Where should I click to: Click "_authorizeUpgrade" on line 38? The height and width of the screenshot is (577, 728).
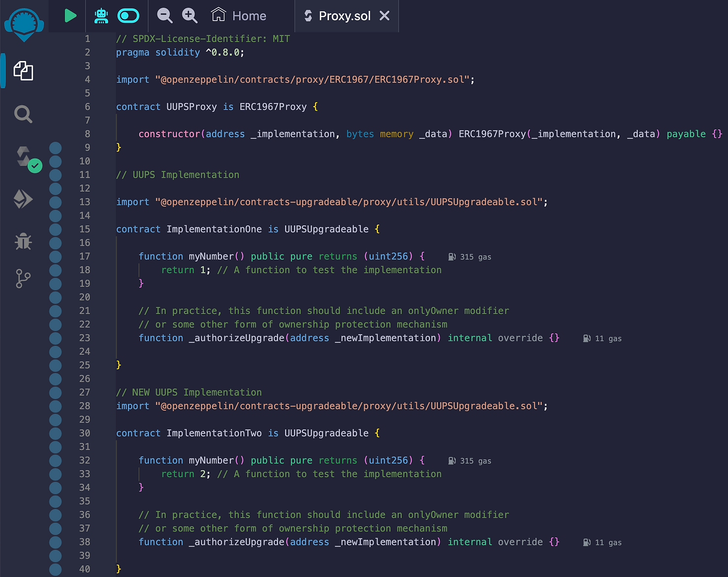pos(237,542)
